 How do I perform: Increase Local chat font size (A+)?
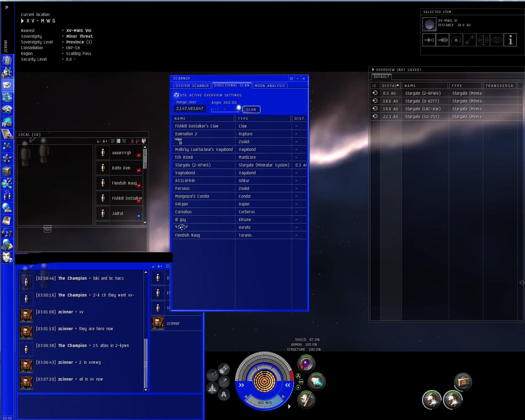[x=105, y=141]
